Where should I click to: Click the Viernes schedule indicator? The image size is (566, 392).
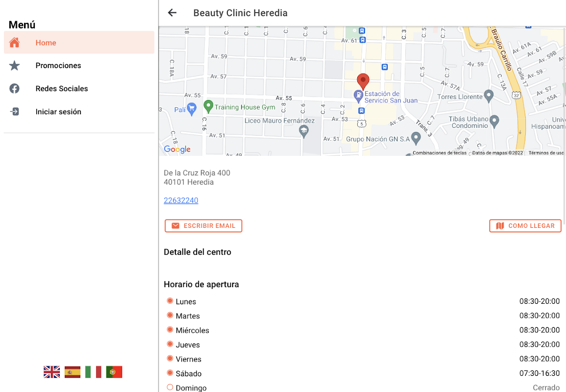170,358
